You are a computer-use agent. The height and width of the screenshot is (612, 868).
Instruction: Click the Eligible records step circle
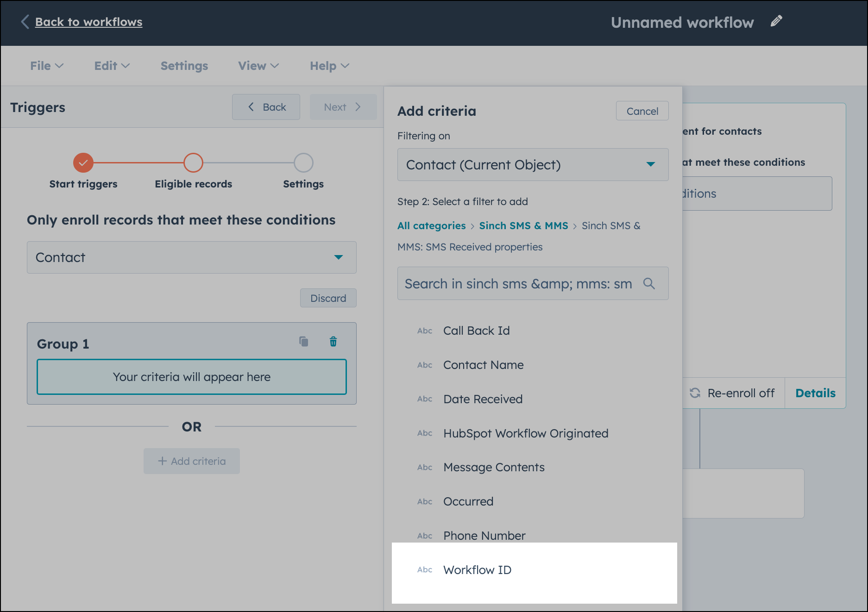[x=193, y=163]
